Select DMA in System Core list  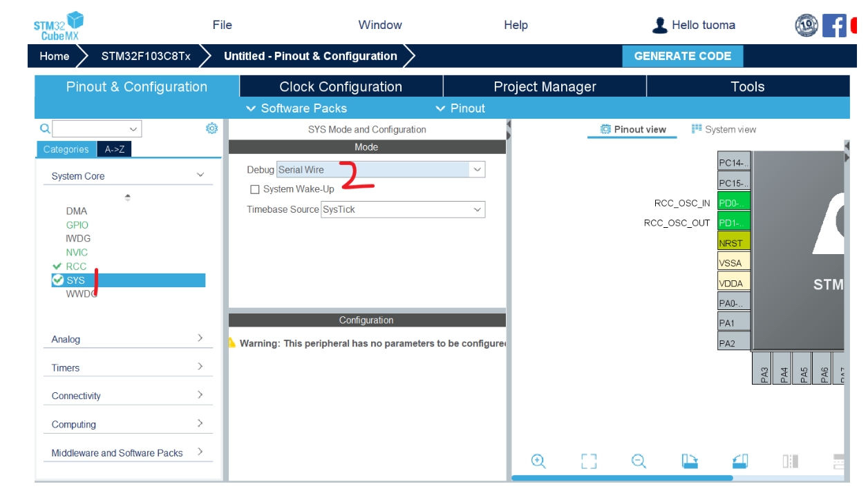point(77,211)
